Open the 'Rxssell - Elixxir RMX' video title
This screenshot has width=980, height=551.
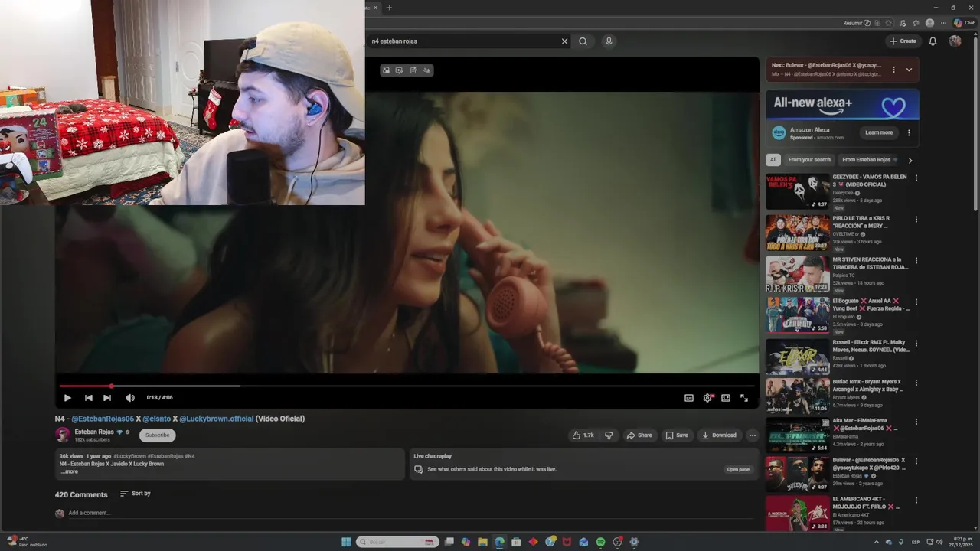(871, 346)
